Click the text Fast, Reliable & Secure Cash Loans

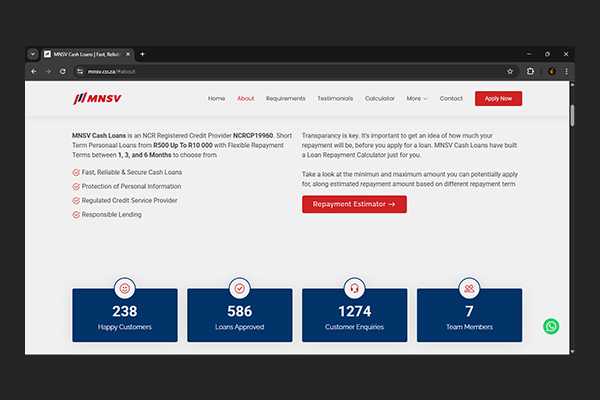coord(132,173)
